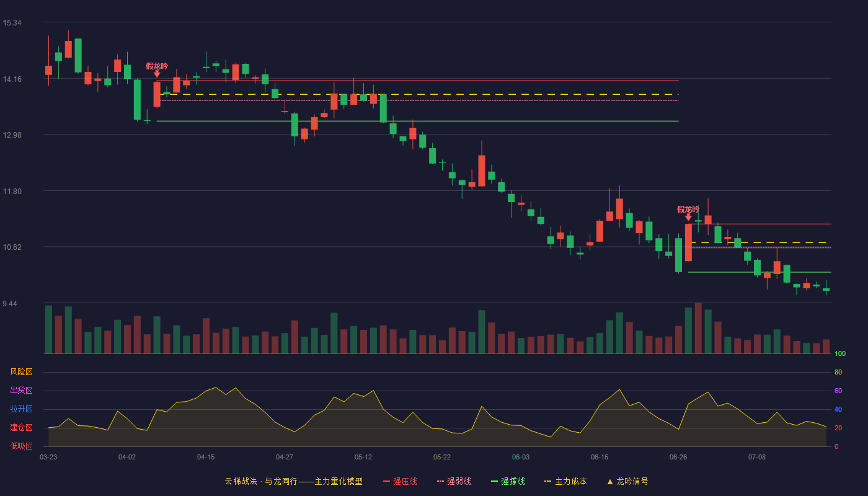Screen dimensions: 868x496
Task: Select the 建仓区 zone label
Action: click(x=21, y=428)
